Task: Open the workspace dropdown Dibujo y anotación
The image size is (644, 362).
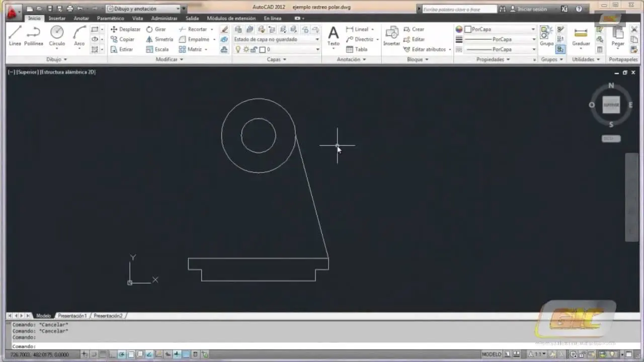Action: click(143, 9)
